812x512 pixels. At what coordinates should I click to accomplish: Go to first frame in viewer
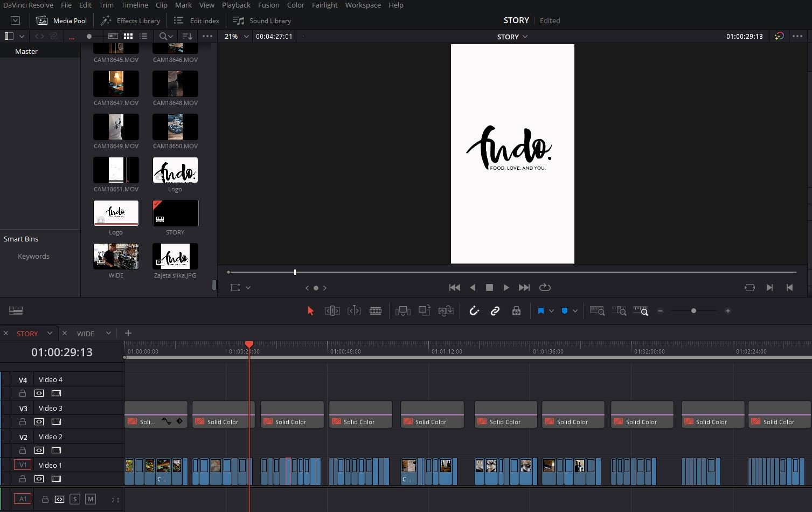(455, 287)
